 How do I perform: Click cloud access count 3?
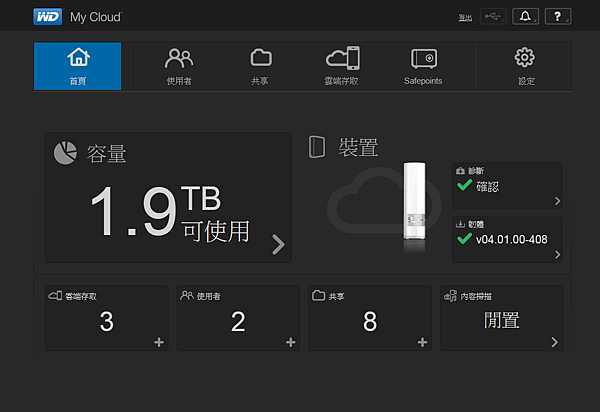click(107, 321)
